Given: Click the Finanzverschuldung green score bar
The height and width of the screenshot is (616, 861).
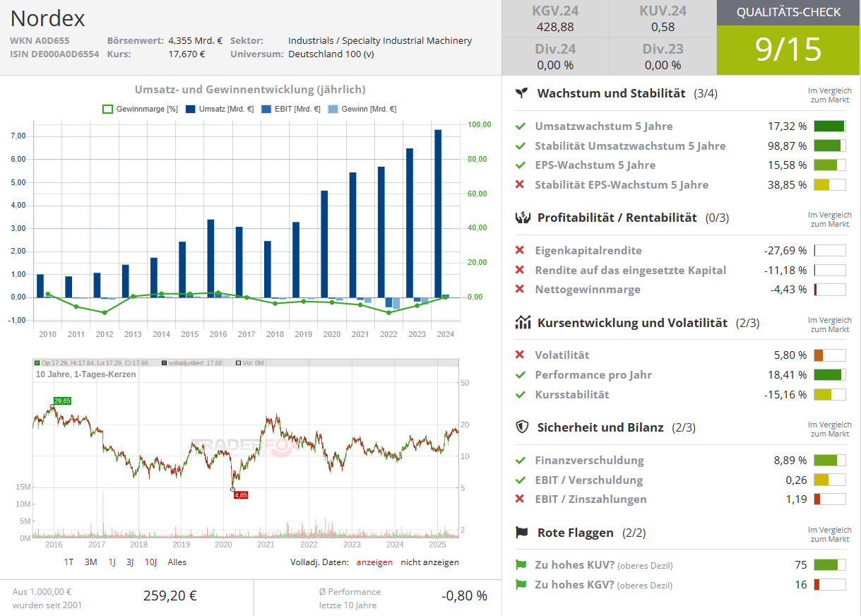Looking at the screenshot, I should (x=830, y=460).
